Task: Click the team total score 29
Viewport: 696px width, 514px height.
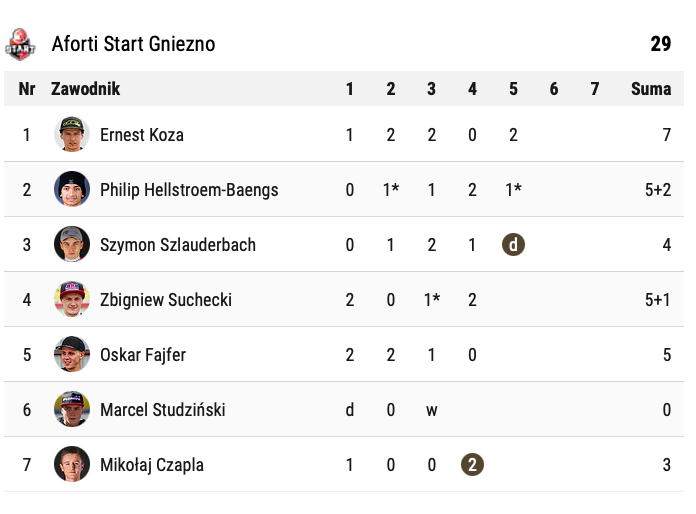Action: coord(660,44)
